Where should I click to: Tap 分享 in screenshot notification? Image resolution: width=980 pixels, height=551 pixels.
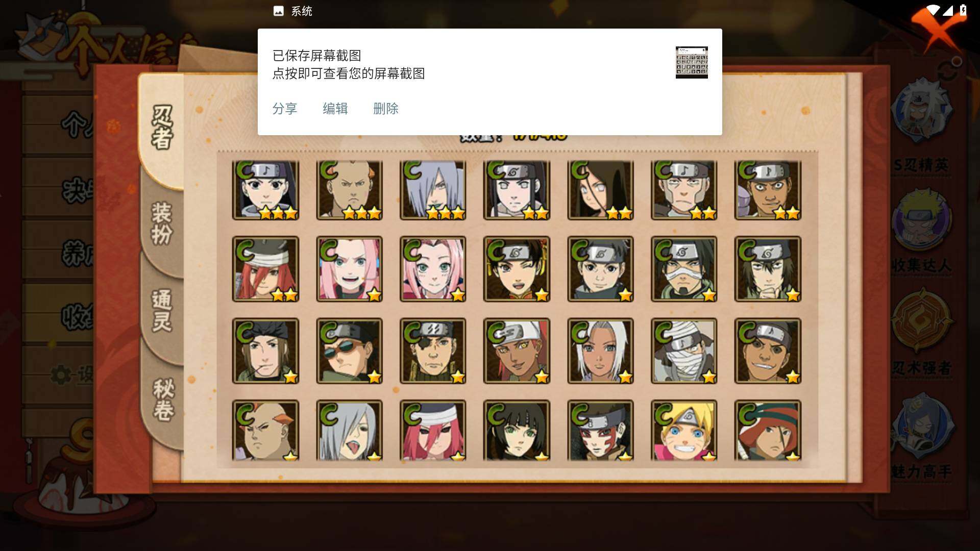tap(284, 109)
